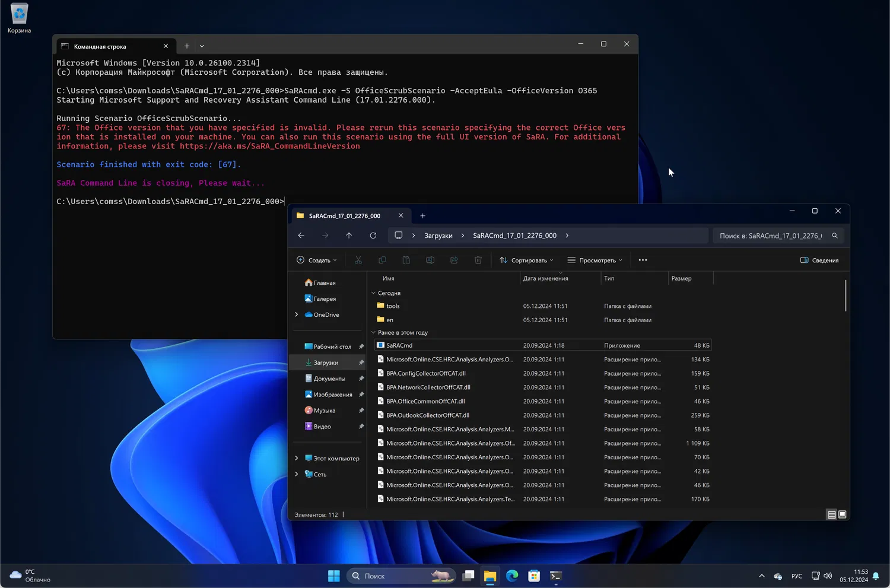The image size is (890, 588).
Task: Click the Refresh icon in Explorer
Action: point(373,236)
